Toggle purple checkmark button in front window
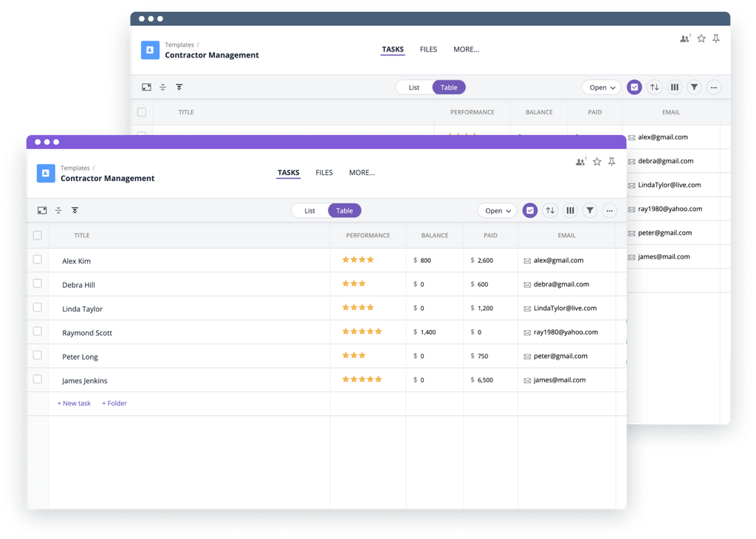This screenshot has width=756, height=539. 530,210
